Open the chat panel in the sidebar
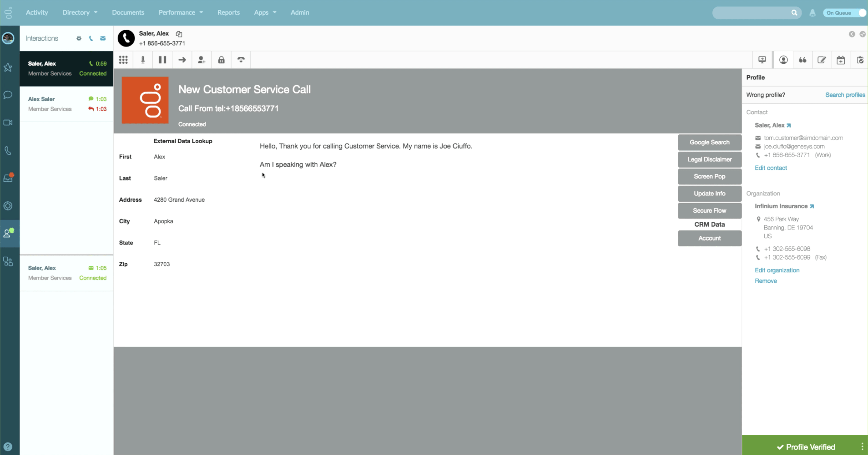The width and height of the screenshot is (868, 455). 7,95
